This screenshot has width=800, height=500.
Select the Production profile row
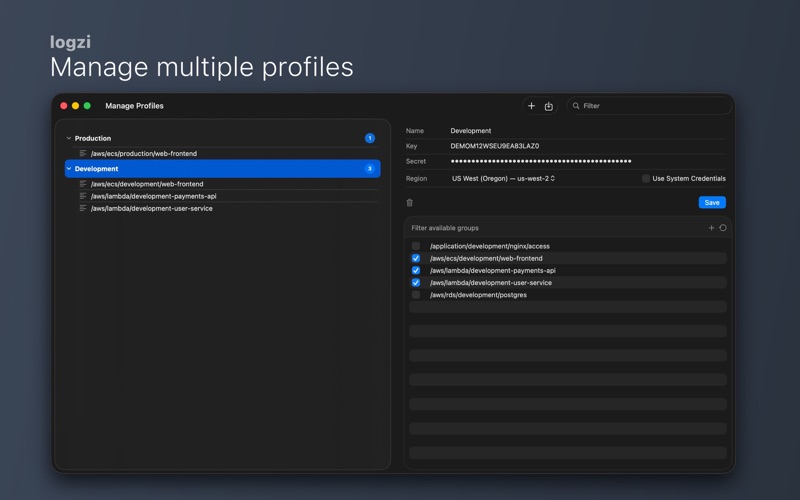pos(222,138)
